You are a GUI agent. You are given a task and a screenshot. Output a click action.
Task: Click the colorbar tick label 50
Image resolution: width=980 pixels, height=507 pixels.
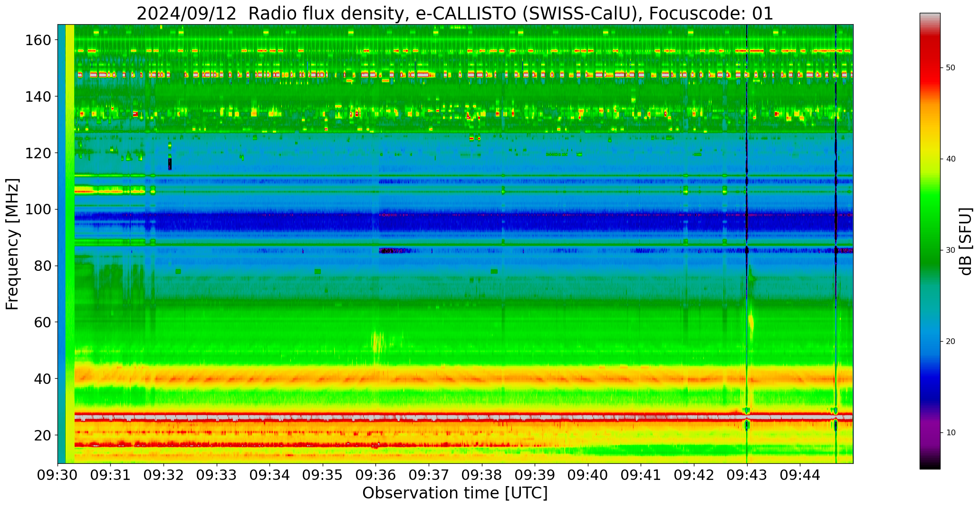point(951,68)
